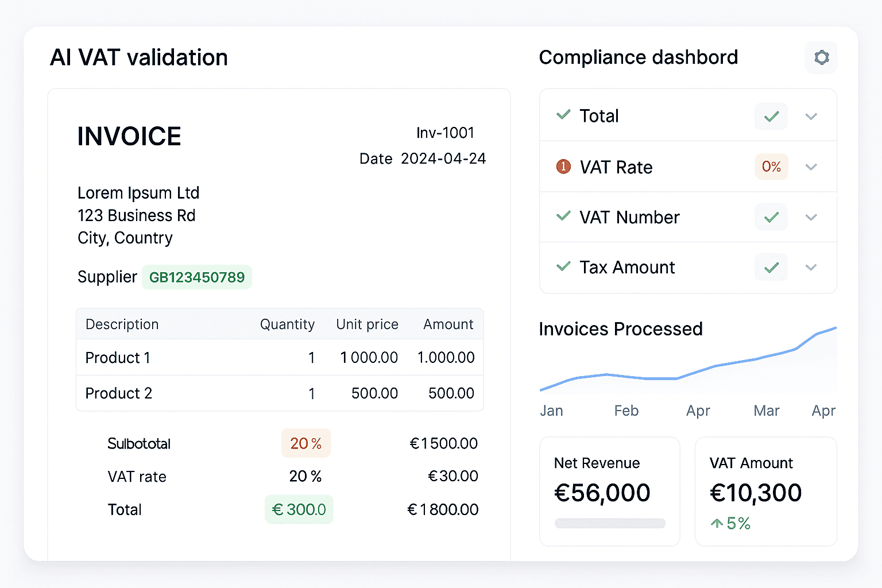Click the 500.00 amount for Product 2

[x=451, y=393]
